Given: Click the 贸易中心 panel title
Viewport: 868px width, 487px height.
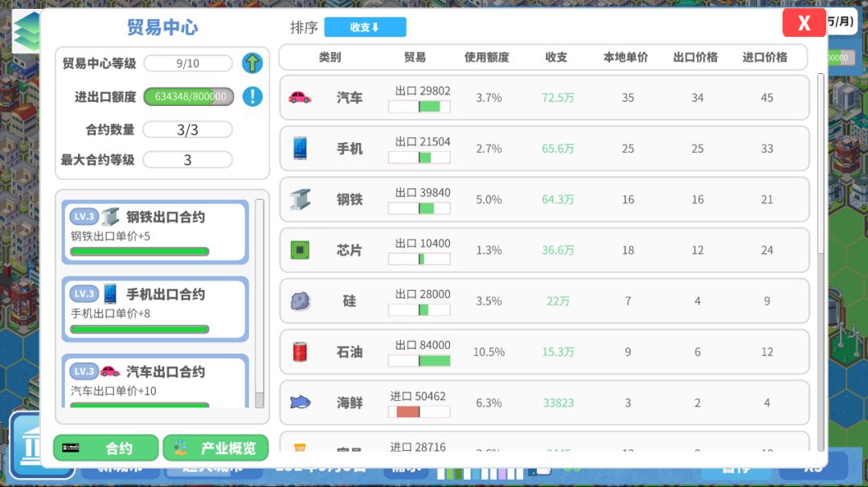Looking at the screenshot, I should coord(162,27).
